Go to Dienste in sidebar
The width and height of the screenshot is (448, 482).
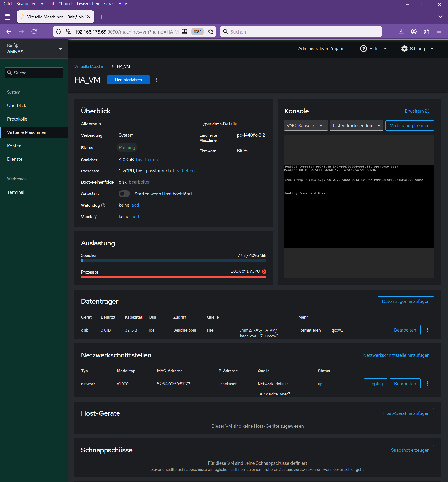tap(15, 159)
